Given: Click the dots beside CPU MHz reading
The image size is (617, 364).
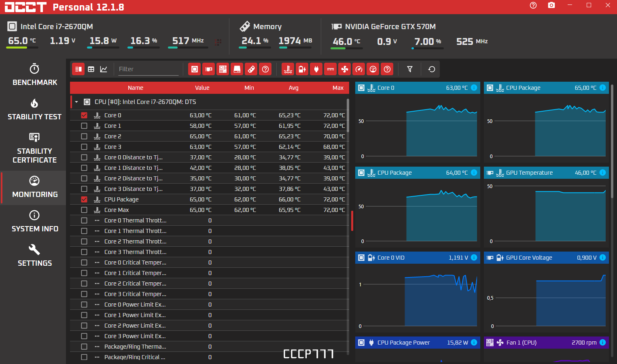Looking at the screenshot, I should tap(218, 42).
